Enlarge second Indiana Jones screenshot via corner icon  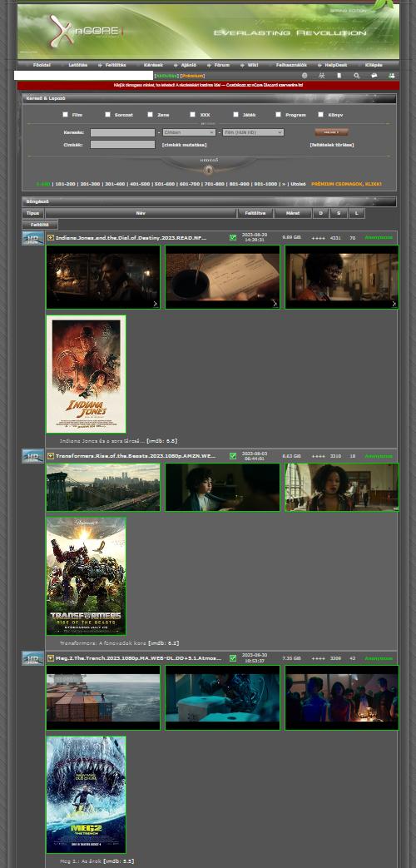(x=275, y=304)
